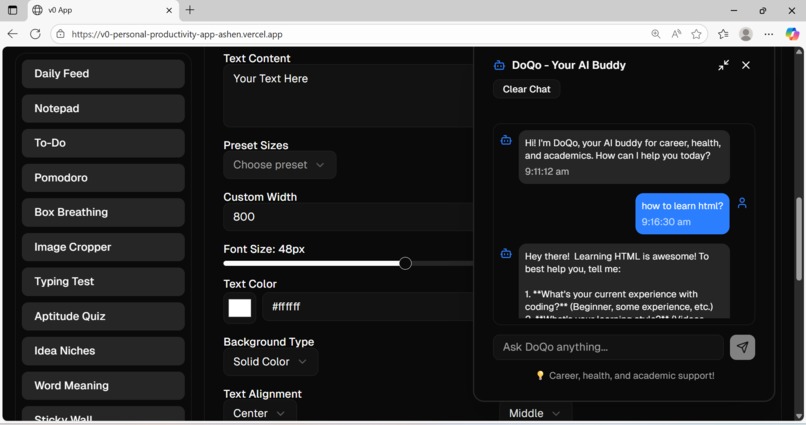Click the user avatar beside html message
806x425 pixels.
click(x=742, y=203)
